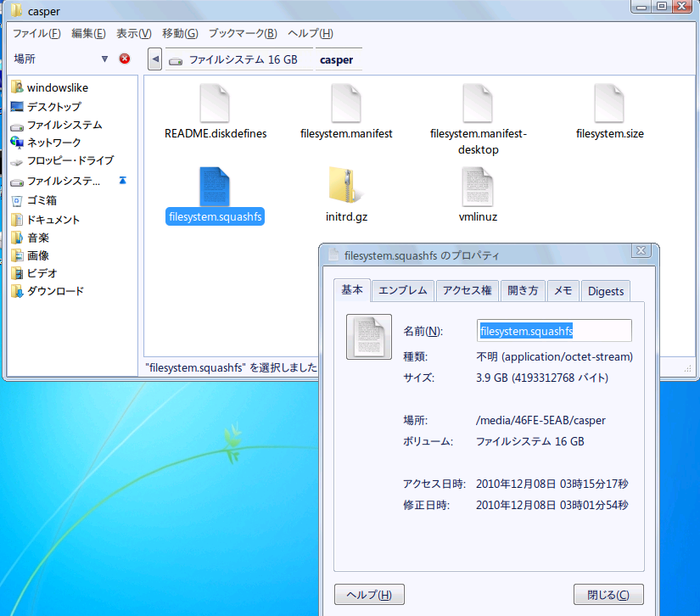Select the filesystem.manifest-desktop file icon
Viewport: 700px width, 616px height.
[478, 104]
